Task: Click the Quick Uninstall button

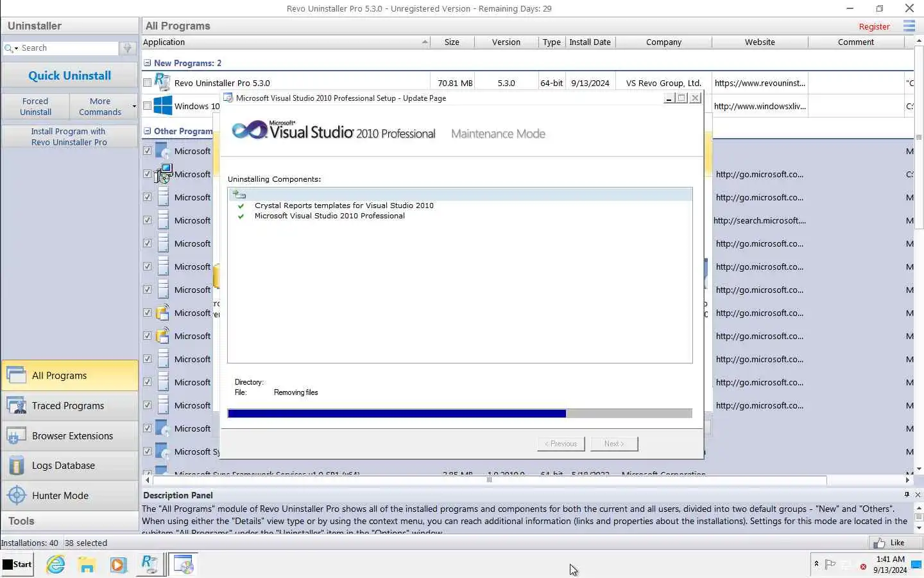Action: pyautogui.click(x=69, y=75)
